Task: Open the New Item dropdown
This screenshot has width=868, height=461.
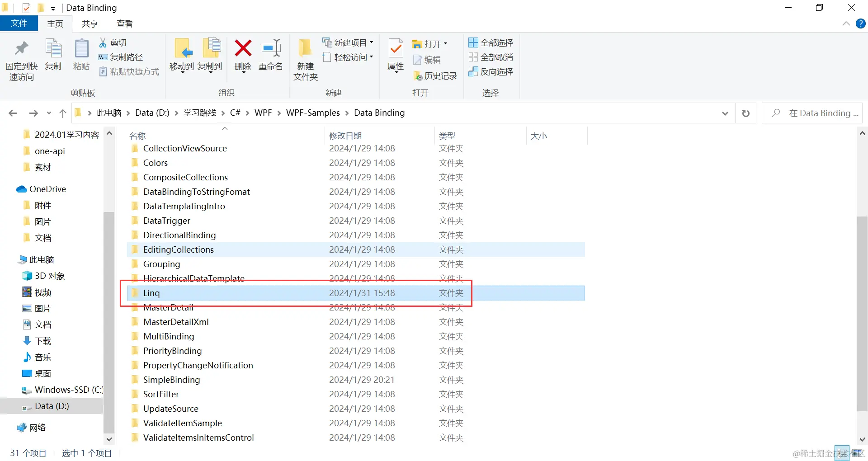Action: [372, 42]
